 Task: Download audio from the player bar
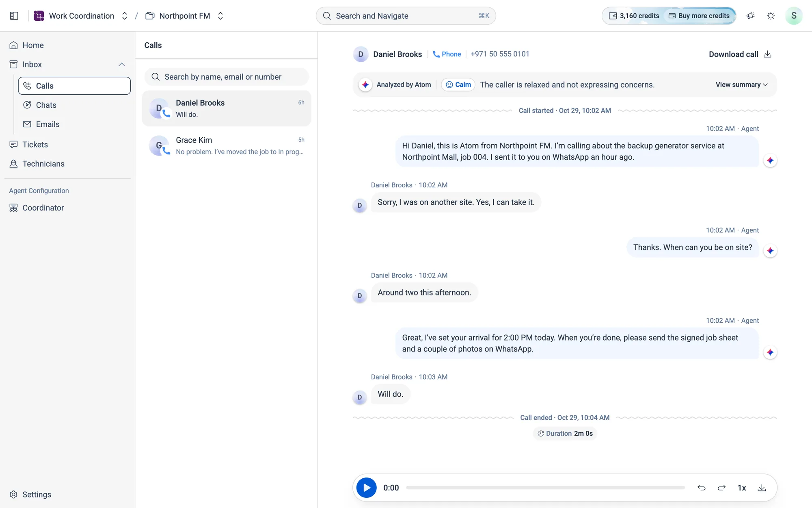click(x=762, y=488)
